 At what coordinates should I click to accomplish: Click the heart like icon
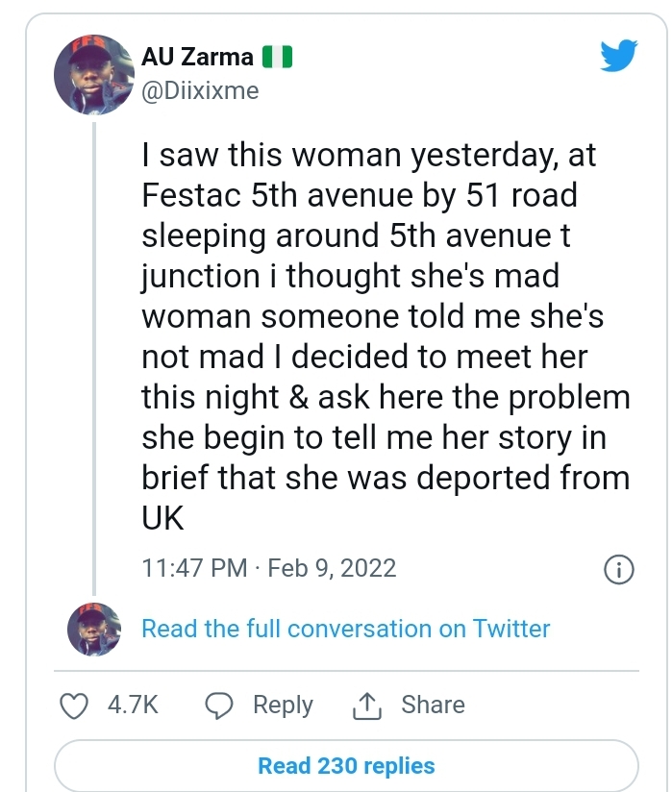point(74,705)
